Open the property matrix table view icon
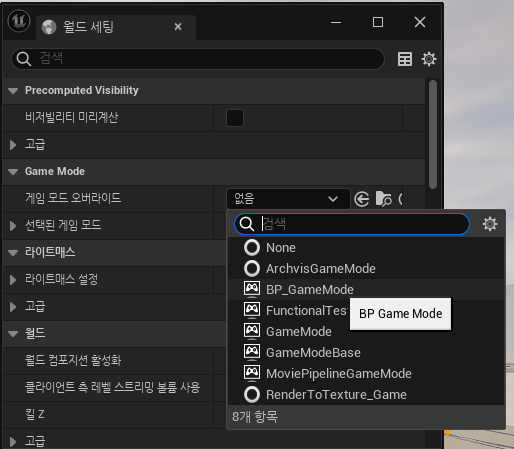The width and height of the screenshot is (514, 449). [405, 59]
